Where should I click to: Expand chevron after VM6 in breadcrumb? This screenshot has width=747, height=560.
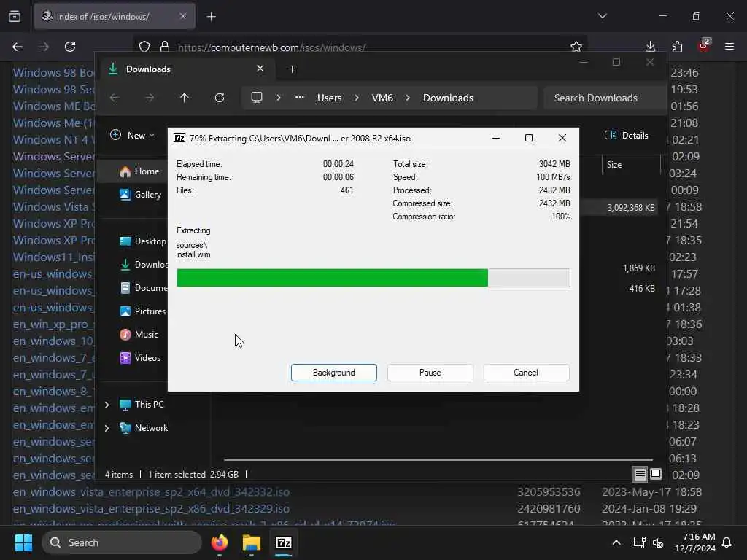coord(408,98)
